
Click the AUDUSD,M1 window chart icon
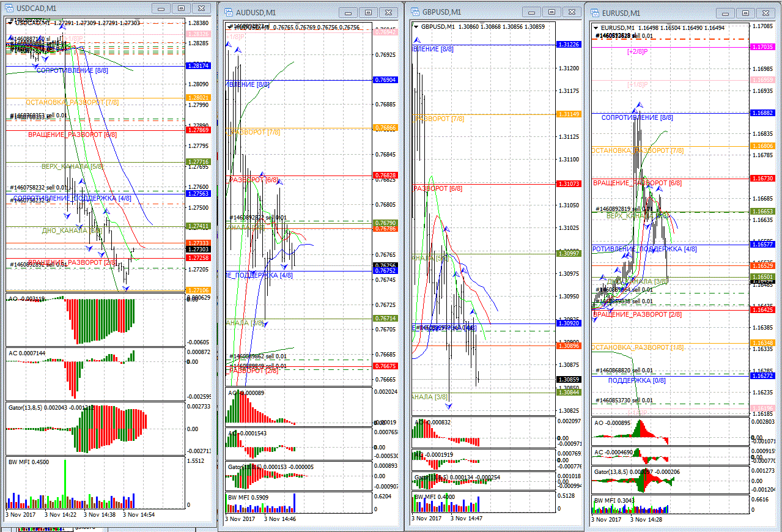(x=229, y=12)
